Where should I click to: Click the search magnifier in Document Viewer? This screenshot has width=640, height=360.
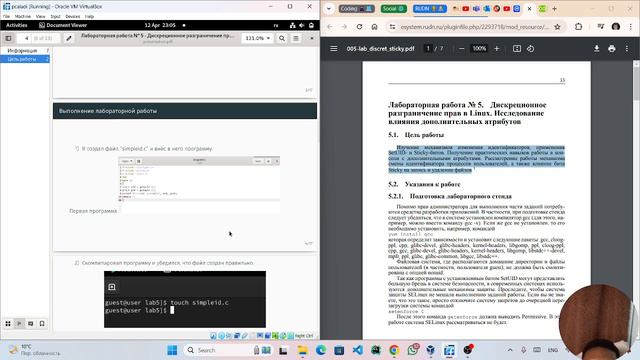pos(282,38)
